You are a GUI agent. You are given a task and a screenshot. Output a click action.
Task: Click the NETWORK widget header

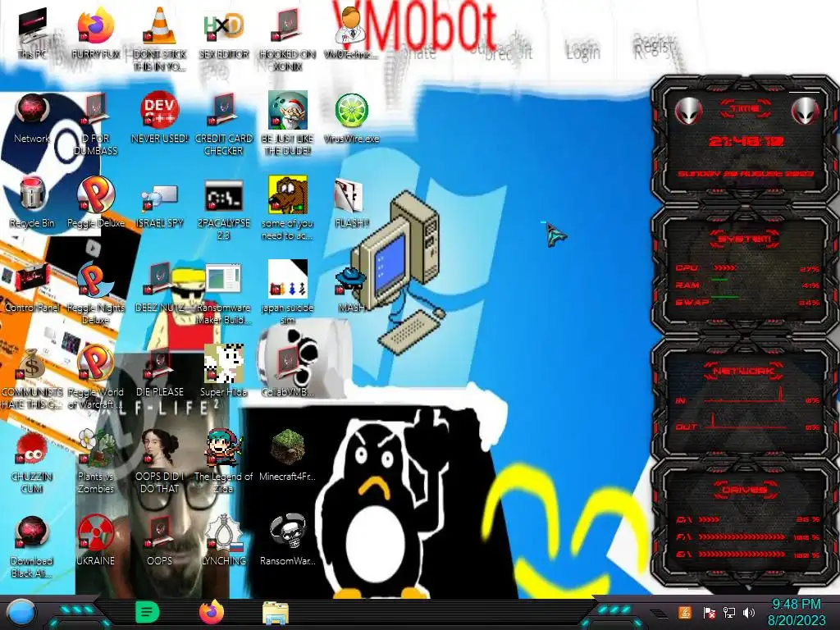tap(745, 370)
